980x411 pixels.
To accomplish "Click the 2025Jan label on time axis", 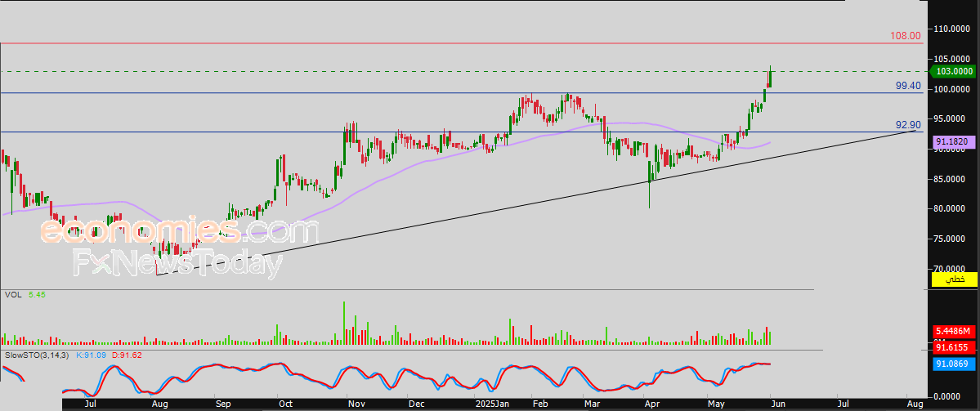I will 492,404.
